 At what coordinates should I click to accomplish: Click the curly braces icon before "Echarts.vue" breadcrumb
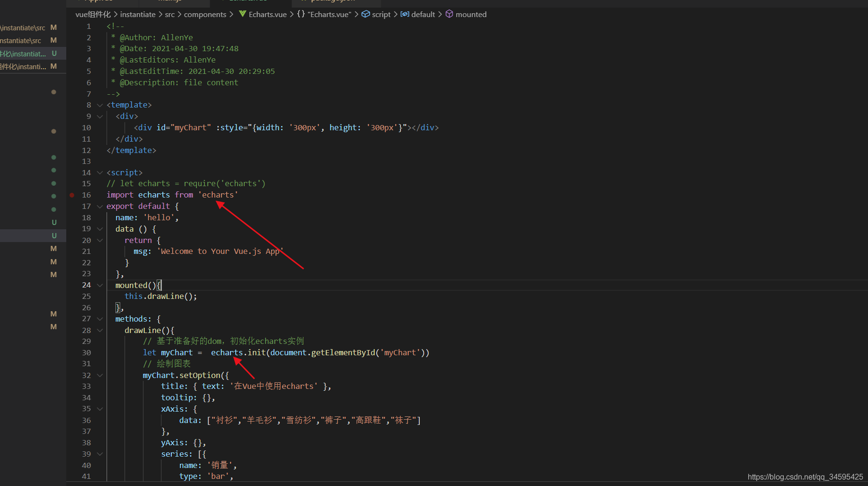[301, 14]
